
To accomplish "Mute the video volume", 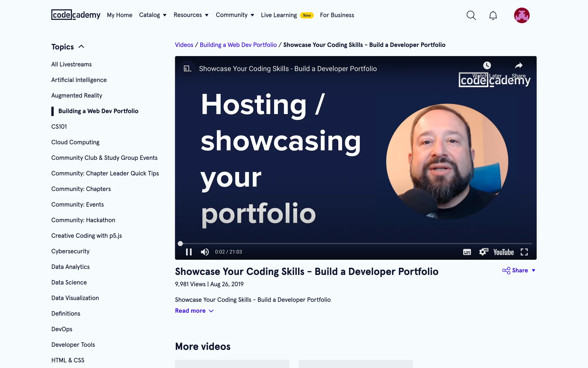I will tap(205, 252).
